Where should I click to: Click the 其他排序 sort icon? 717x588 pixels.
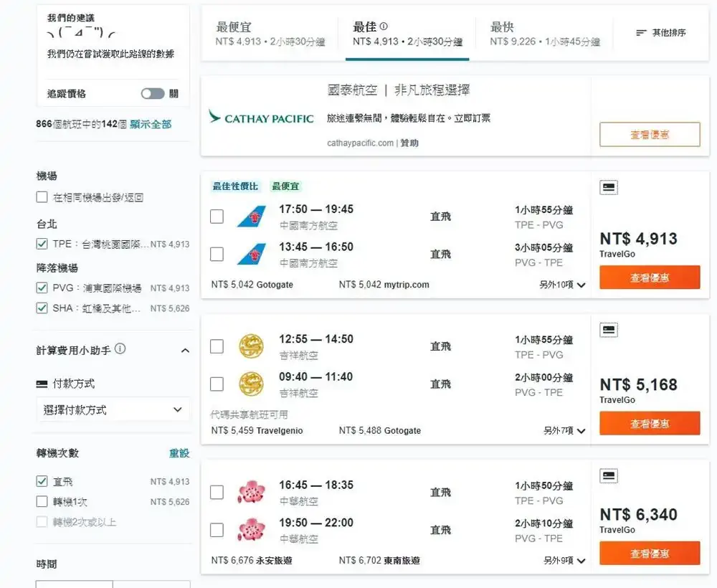pos(641,32)
